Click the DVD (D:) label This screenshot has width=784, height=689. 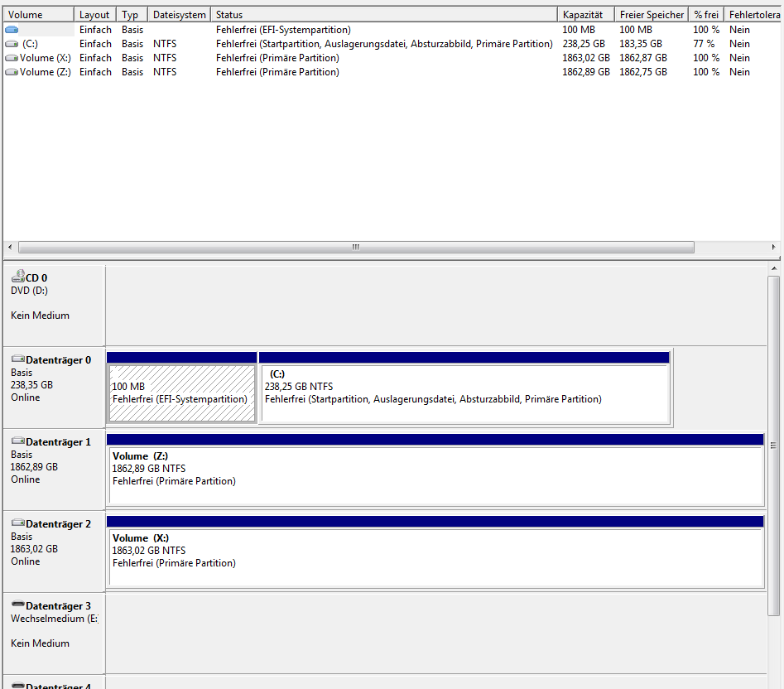pyautogui.click(x=30, y=291)
